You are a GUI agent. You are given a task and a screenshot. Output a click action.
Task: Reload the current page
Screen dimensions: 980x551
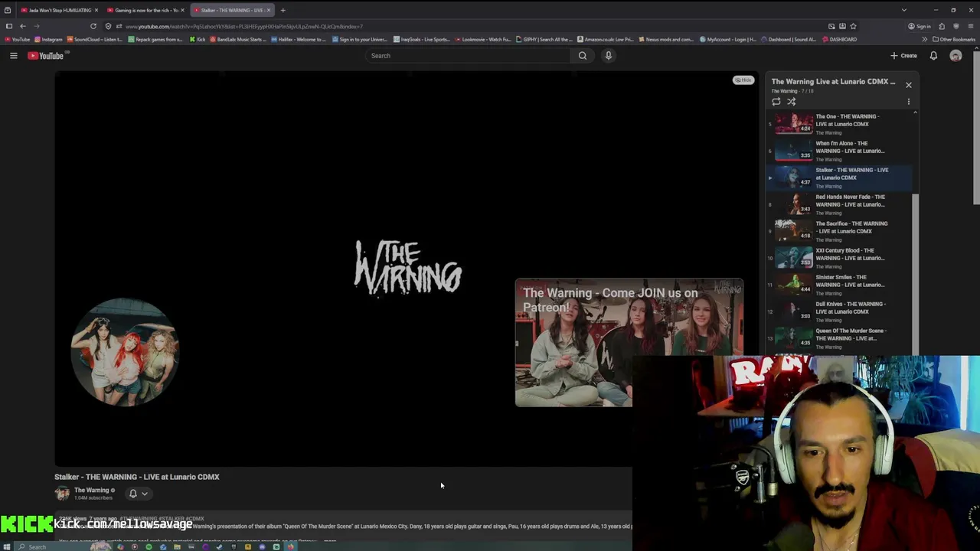[93, 26]
